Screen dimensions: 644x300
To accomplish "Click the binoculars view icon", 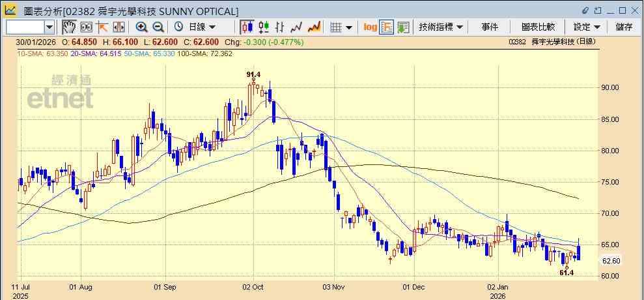I will pyautogui.click(x=86, y=27).
